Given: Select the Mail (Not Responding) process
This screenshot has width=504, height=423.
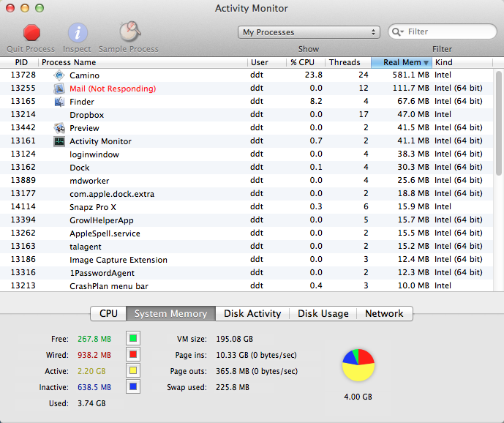Looking at the screenshot, I should tap(247, 89).
